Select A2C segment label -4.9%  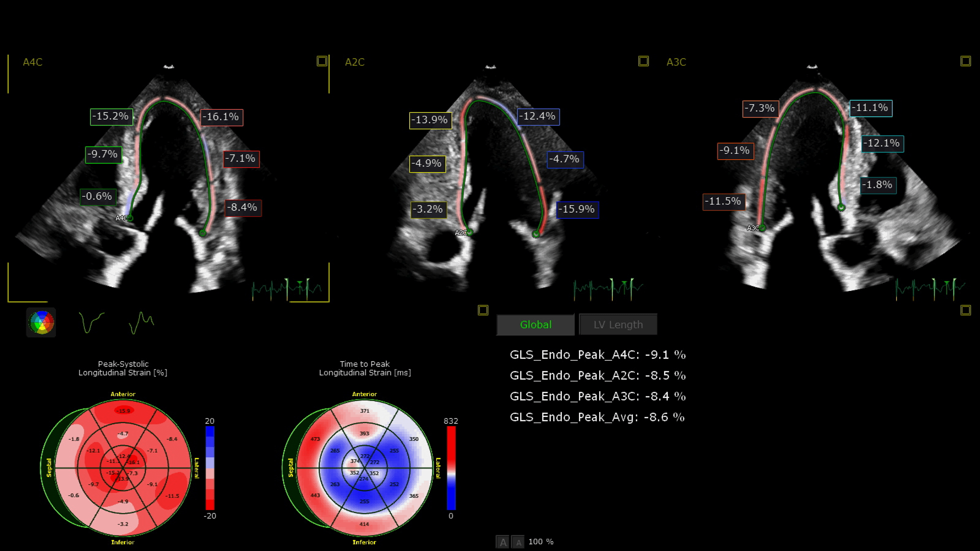tap(428, 164)
